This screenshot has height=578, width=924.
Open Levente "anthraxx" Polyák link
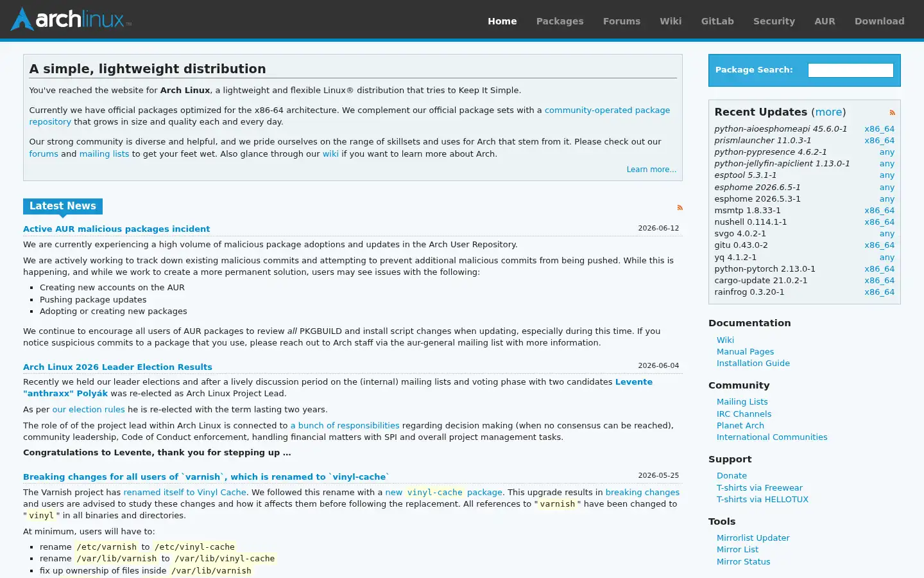click(x=634, y=382)
